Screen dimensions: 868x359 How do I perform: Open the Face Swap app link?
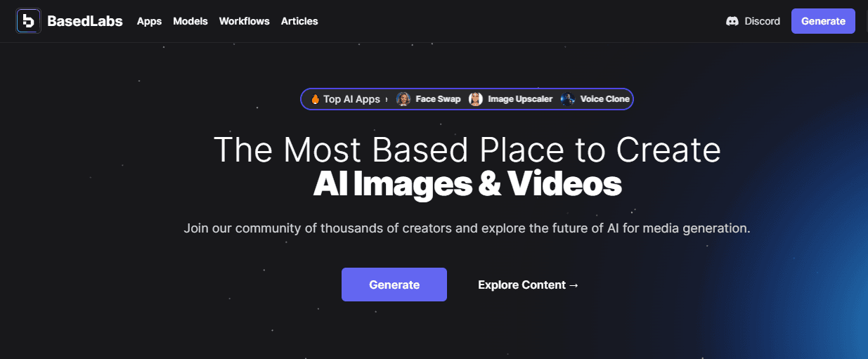(438, 99)
